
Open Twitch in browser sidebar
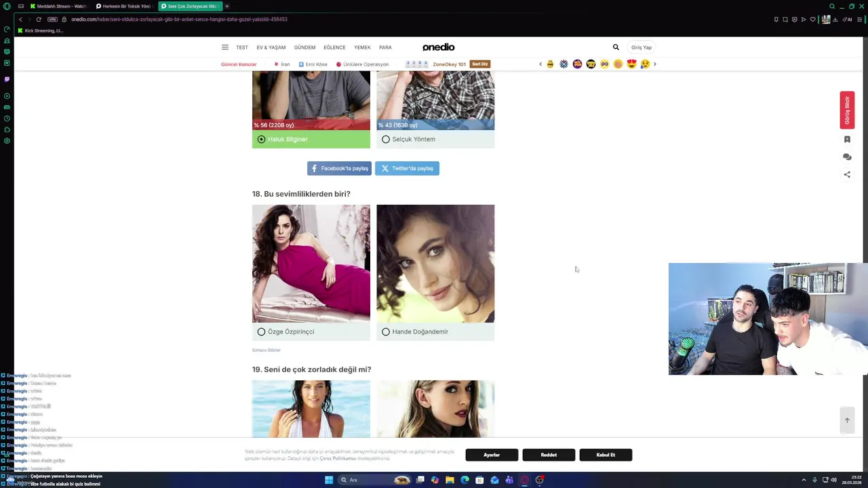point(7,79)
